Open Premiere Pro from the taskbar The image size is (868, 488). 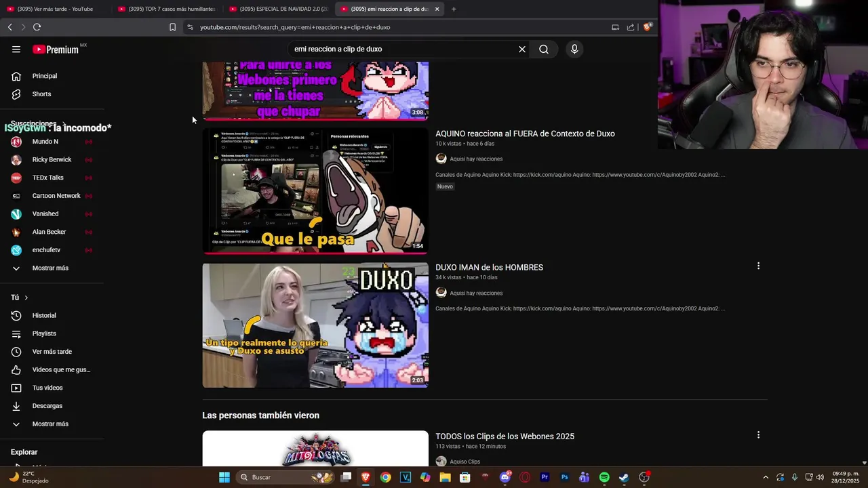coord(545,477)
